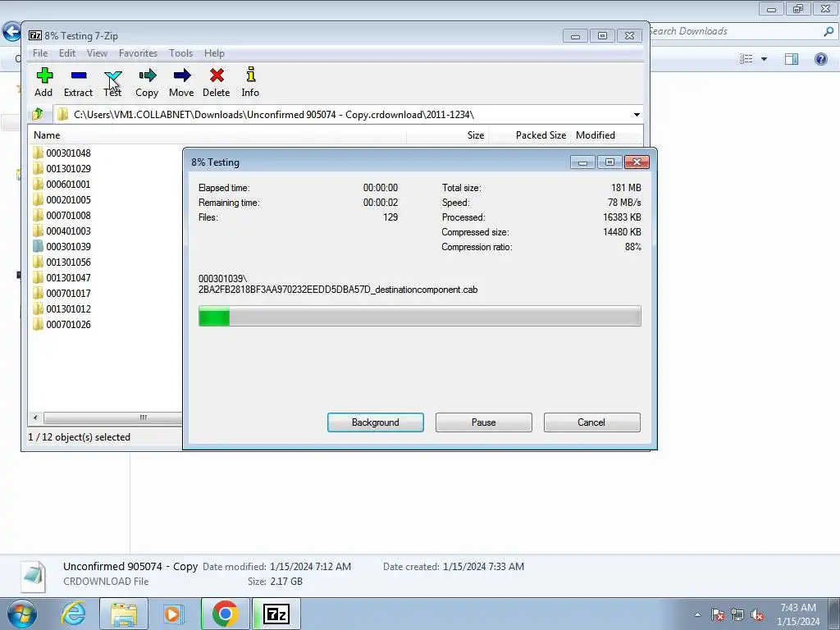Open the Windows Start button
The width and height of the screenshot is (840, 630).
[22, 614]
